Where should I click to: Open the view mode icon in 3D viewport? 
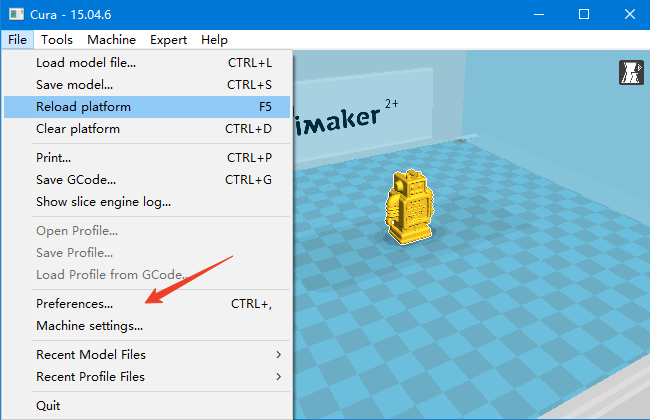pos(631,73)
